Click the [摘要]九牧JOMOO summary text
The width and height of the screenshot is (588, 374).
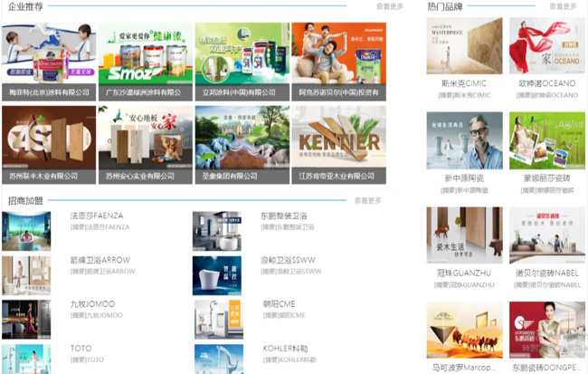(97, 315)
